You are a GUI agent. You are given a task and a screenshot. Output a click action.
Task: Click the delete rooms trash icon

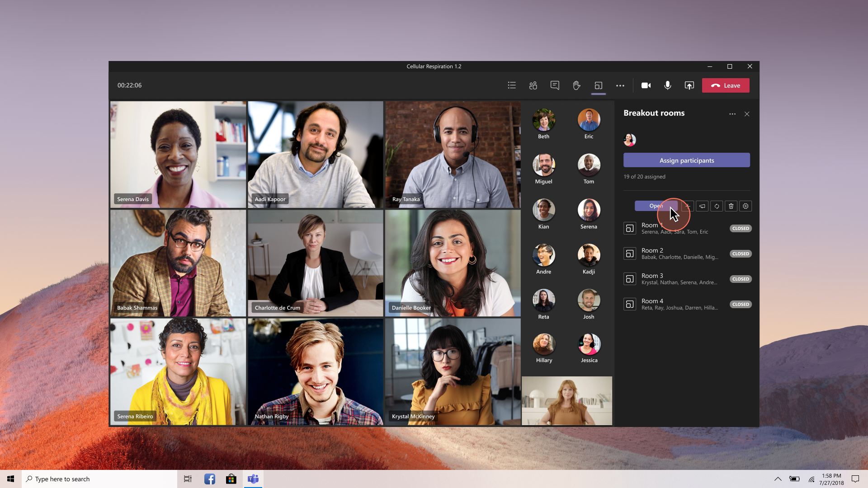(x=731, y=206)
